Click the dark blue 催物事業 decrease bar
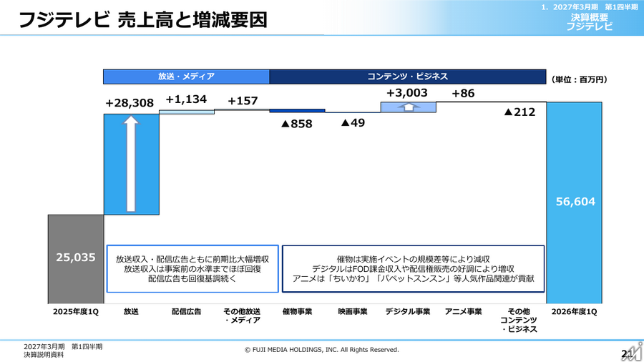This screenshot has height=362, width=644. tap(298, 111)
